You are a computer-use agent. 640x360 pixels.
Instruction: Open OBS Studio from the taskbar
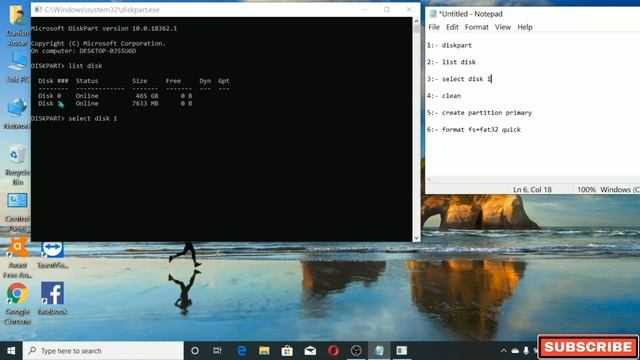pos(356,351)
